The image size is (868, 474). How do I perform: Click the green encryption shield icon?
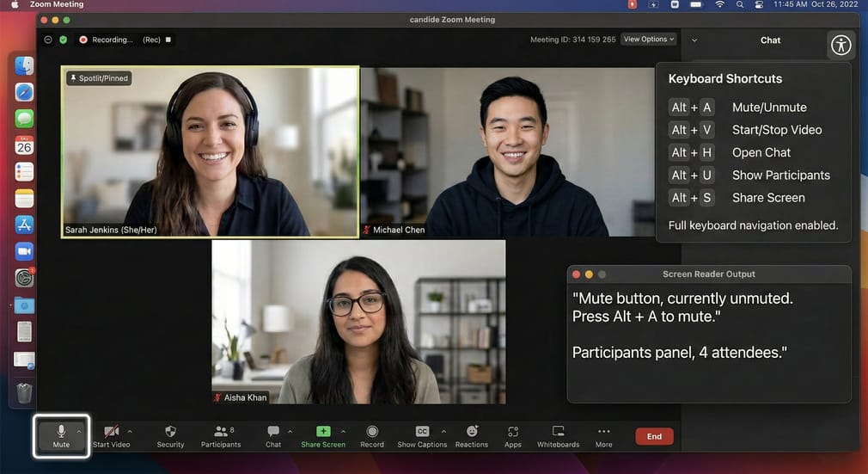64,40
